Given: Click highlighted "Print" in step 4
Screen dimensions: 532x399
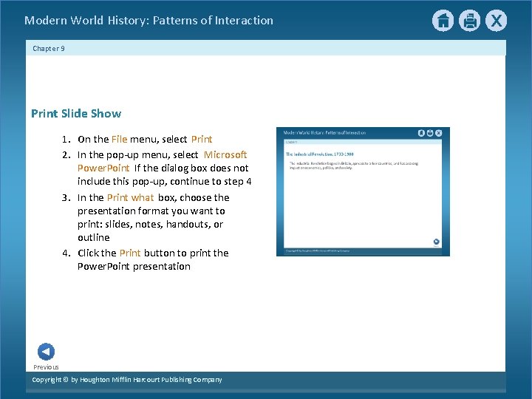Looking at the screenshot, I should click(x=130, y=253).
